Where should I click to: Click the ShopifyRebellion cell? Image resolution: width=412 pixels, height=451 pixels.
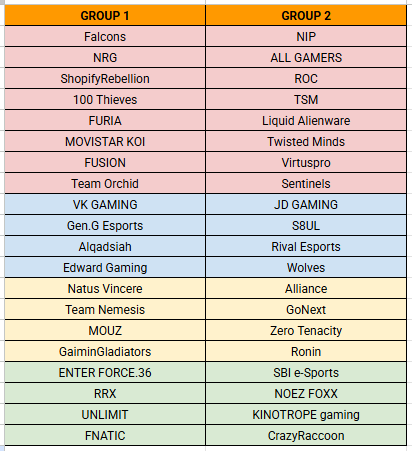click(105, 78)
